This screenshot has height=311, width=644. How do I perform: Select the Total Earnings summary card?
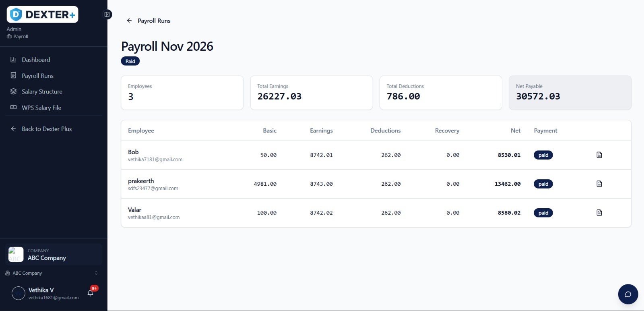(x=312, y=93)
